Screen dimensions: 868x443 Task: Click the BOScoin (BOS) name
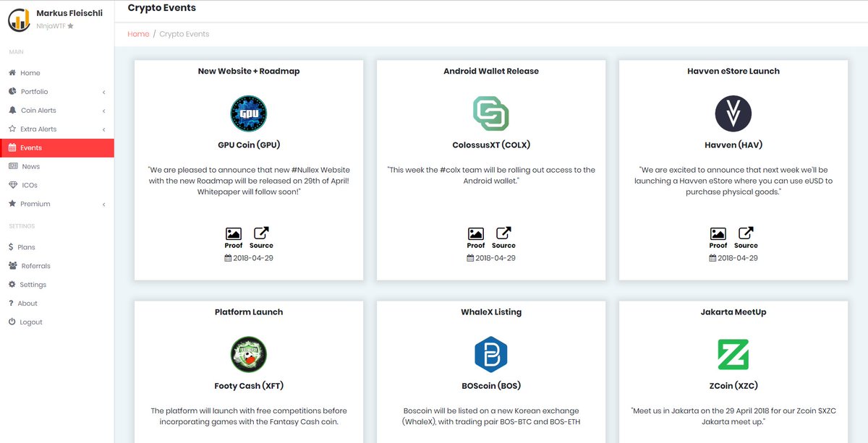pos(491,386)
